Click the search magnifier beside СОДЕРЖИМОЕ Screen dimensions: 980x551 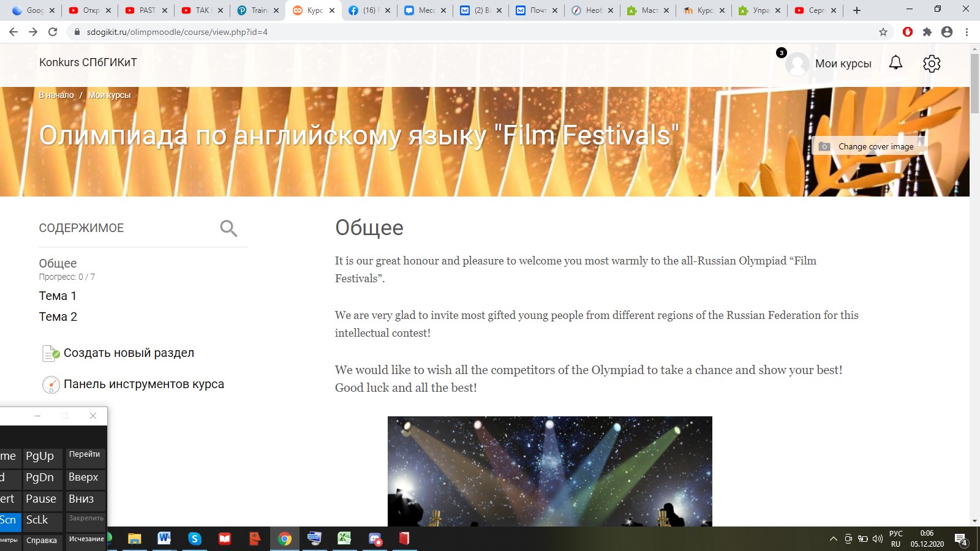[228, 228]
